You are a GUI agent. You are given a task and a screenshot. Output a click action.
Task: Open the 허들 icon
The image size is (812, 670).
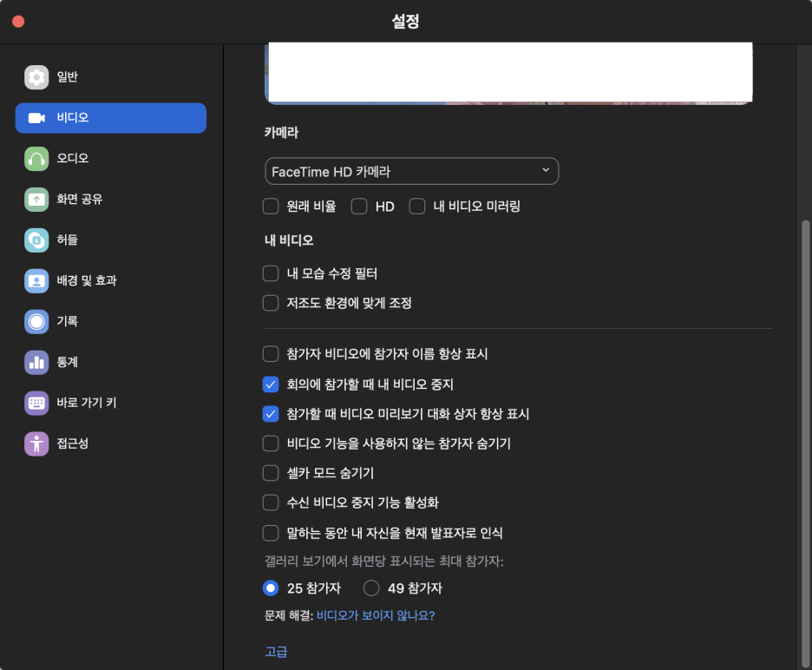[36, 240]
